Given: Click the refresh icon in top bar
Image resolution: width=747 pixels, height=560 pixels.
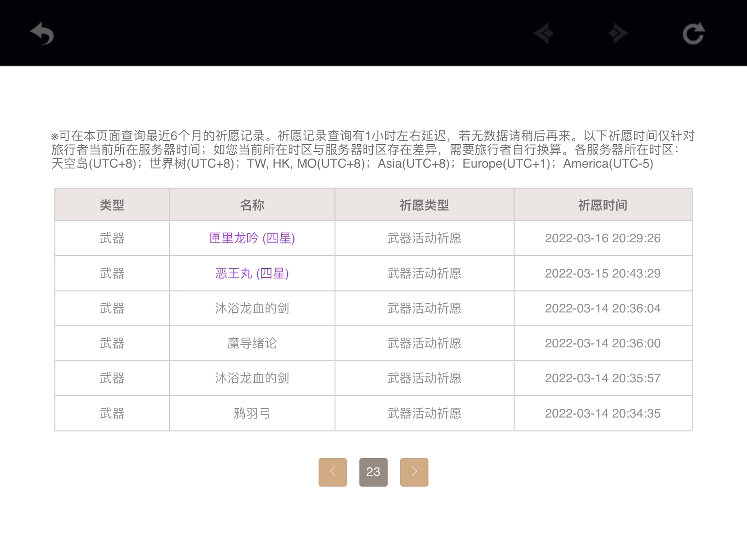Looking at the screenshot, I should click(693, 33).
